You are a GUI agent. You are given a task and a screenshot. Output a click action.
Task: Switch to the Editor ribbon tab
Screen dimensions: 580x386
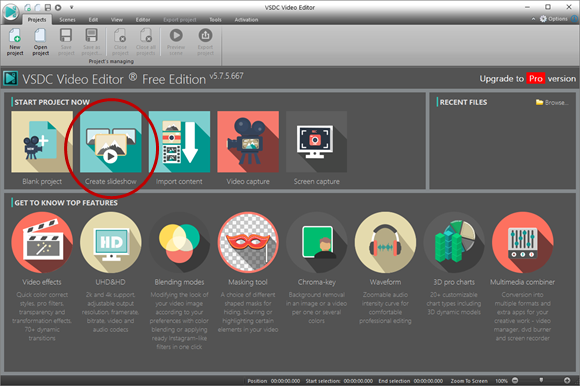pos(143,20)
